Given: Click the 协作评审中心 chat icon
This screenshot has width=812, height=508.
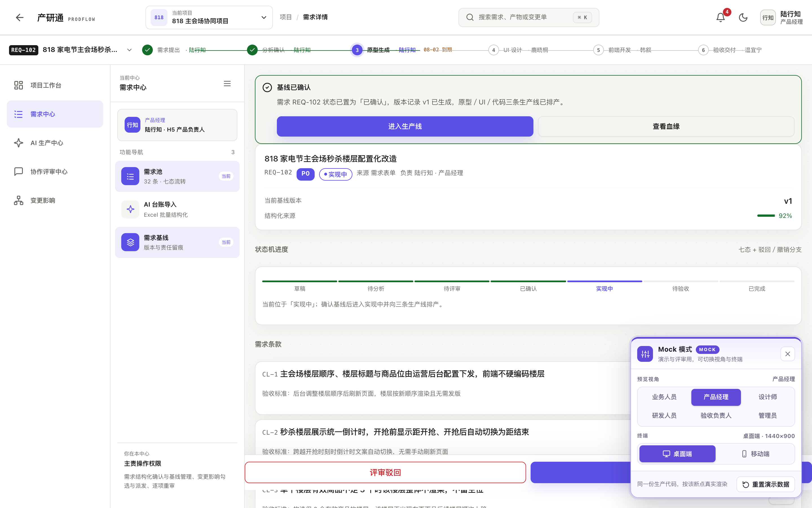Looking at the screenshot, I should tap(18, 172).
